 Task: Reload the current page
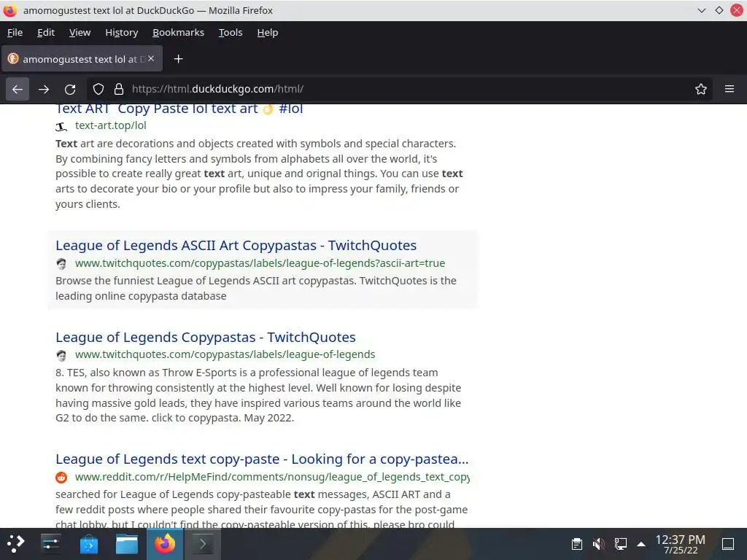pyautogui.click(x=70, y=89)
